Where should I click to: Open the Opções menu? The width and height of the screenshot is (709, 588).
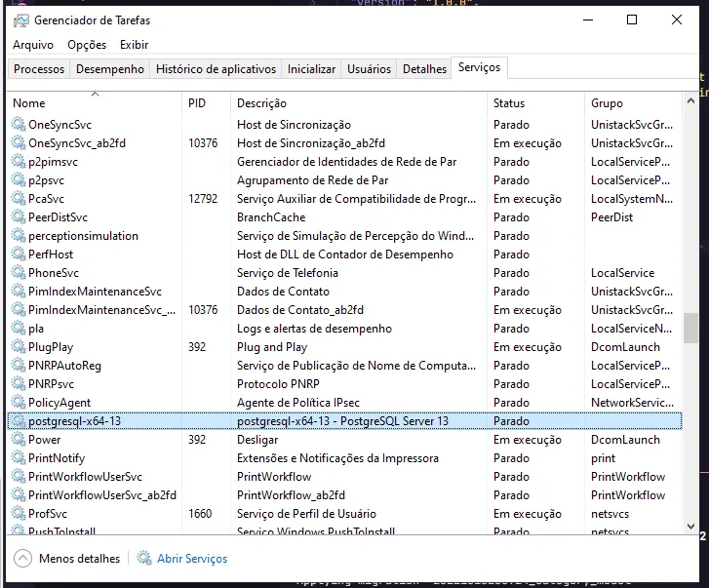87,45
